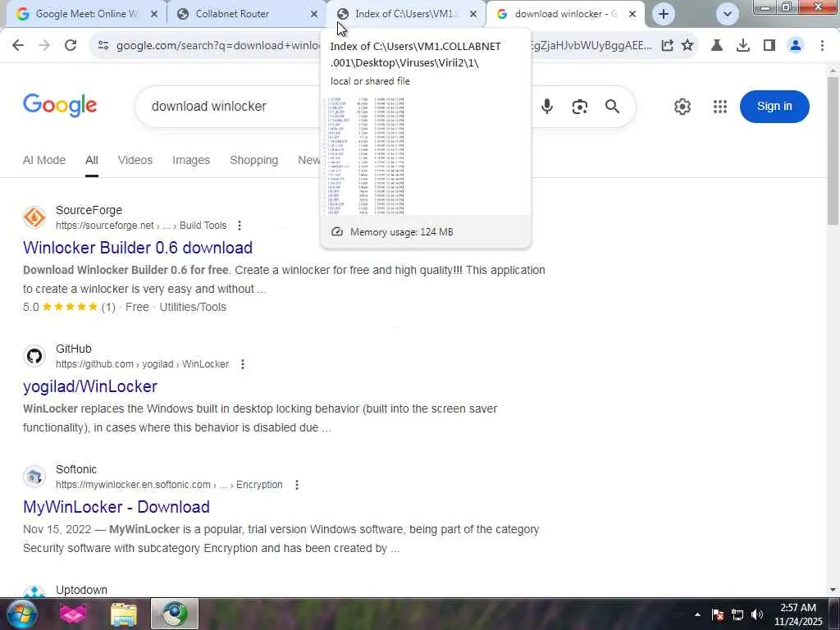Click the Google logo
Image resolution: width=840 pixels, height=630 pixels.
(59, 106)
